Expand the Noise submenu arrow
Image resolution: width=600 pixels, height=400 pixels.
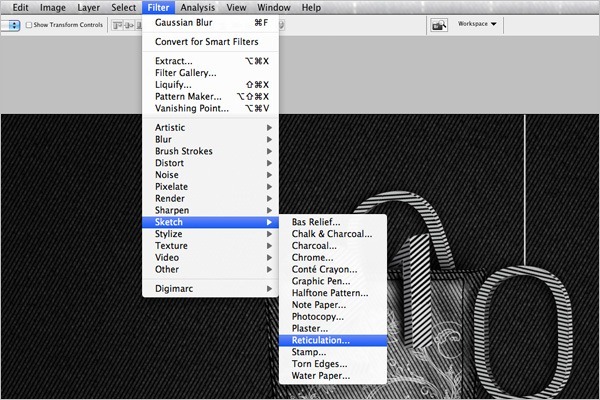(x=269, y=175)
